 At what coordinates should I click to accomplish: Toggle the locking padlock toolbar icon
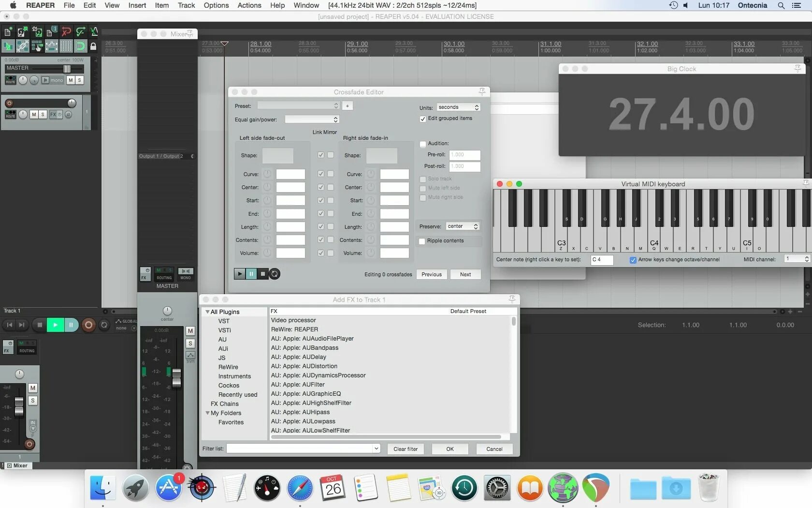pos(93,46)
